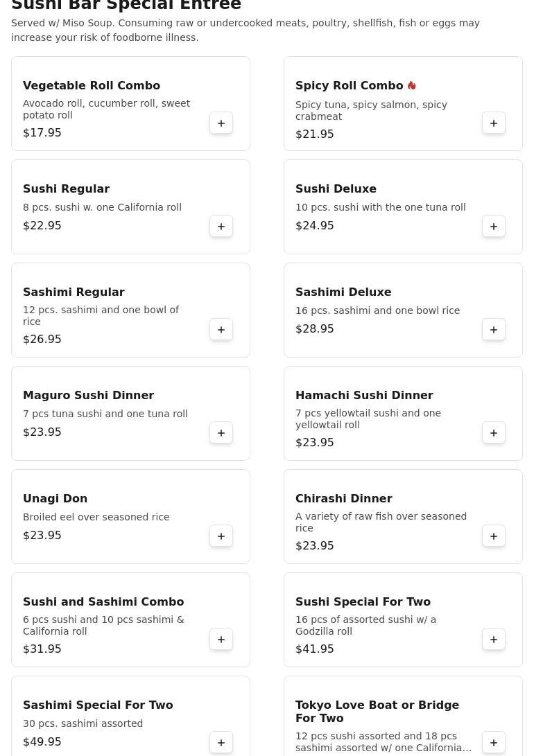Add Spicy Roll Combo to order
This screenshot has height=756, width=534.
494,123
